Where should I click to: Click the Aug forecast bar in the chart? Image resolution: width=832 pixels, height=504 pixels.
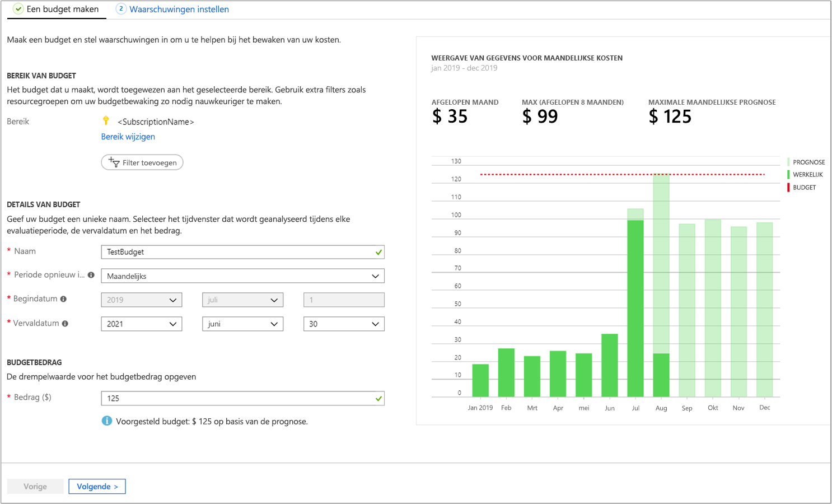661,263
